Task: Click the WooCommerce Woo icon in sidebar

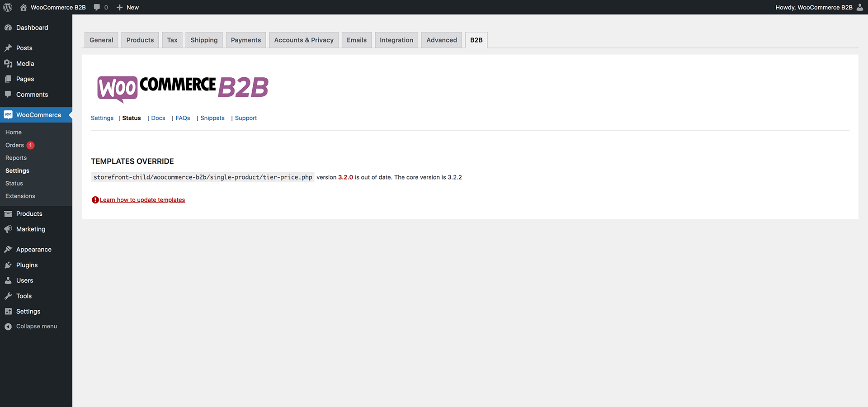Action: click(x=8, y=115)
